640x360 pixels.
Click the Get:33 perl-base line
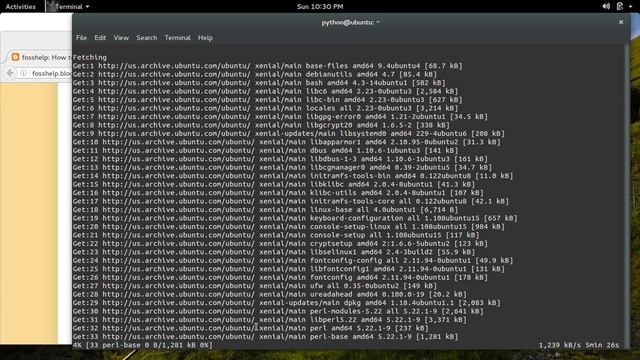click(x=266, y=337)
